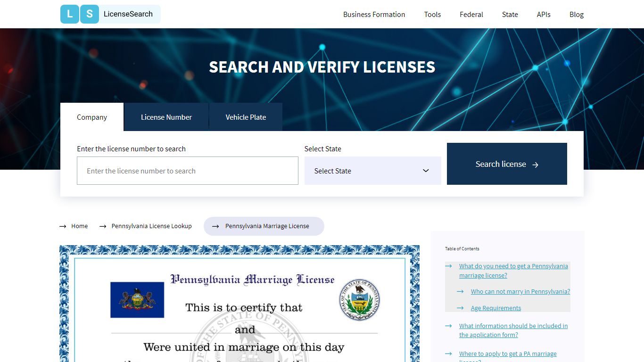This screenshot has width=644, height=362.
Task: Click the Search license button
Action: point(507,164)
